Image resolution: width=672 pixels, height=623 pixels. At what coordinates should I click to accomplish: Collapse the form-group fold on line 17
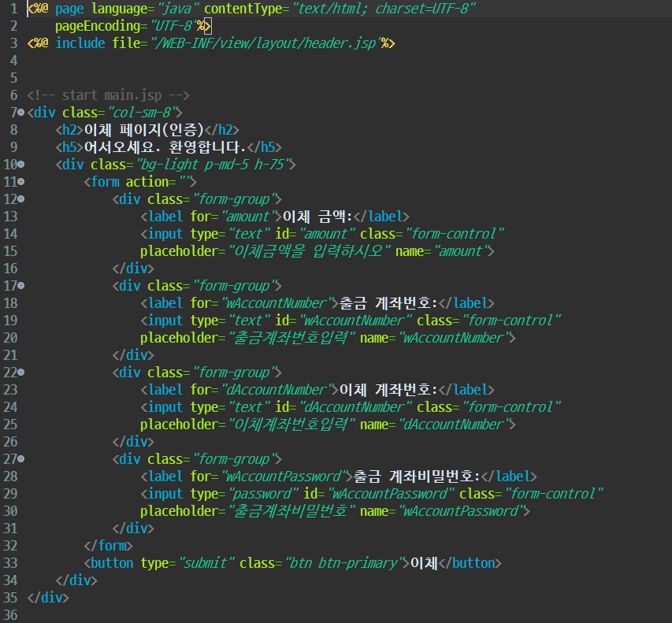(21, 286)
